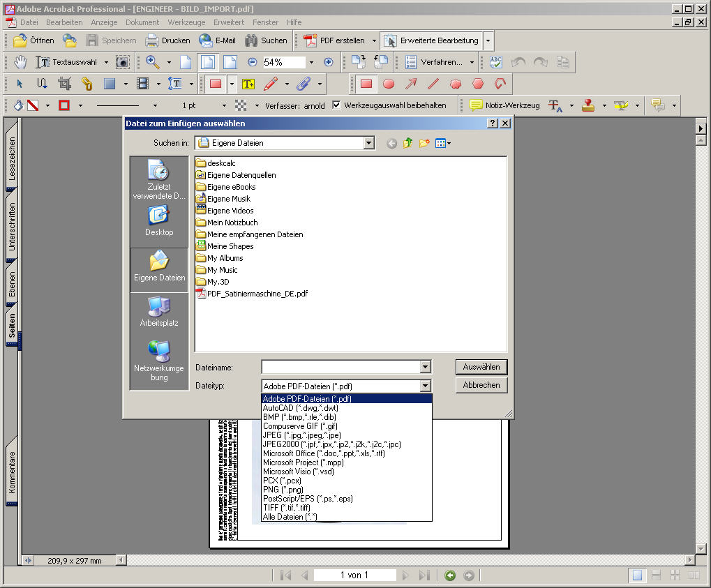711x588 pixels.
Task: Open the line thickness 1 pt dropdown
Action: [224, 105]
